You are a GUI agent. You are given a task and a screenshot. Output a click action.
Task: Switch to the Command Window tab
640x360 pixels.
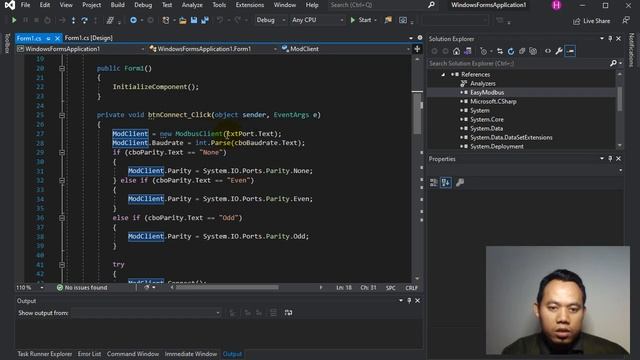[133, 354]
